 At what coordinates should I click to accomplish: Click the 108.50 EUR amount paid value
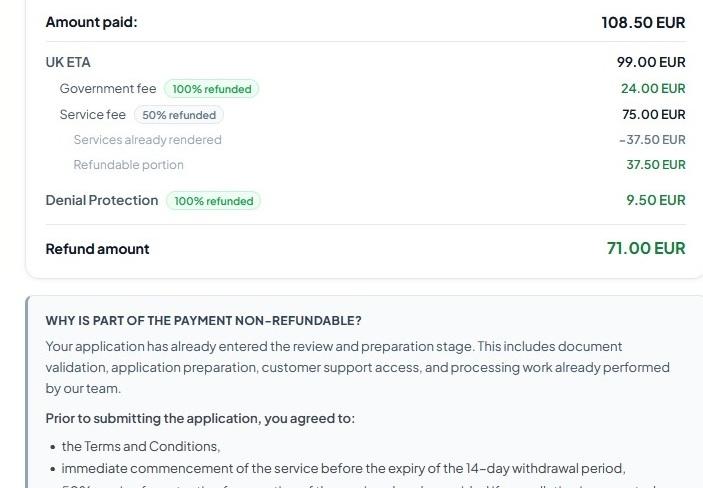click(643, 22)
